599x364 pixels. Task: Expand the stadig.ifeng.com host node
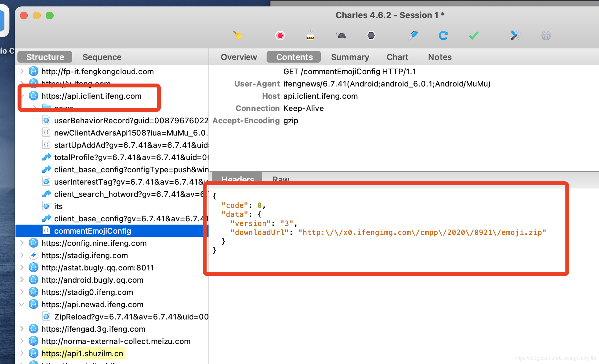point(22,255)
